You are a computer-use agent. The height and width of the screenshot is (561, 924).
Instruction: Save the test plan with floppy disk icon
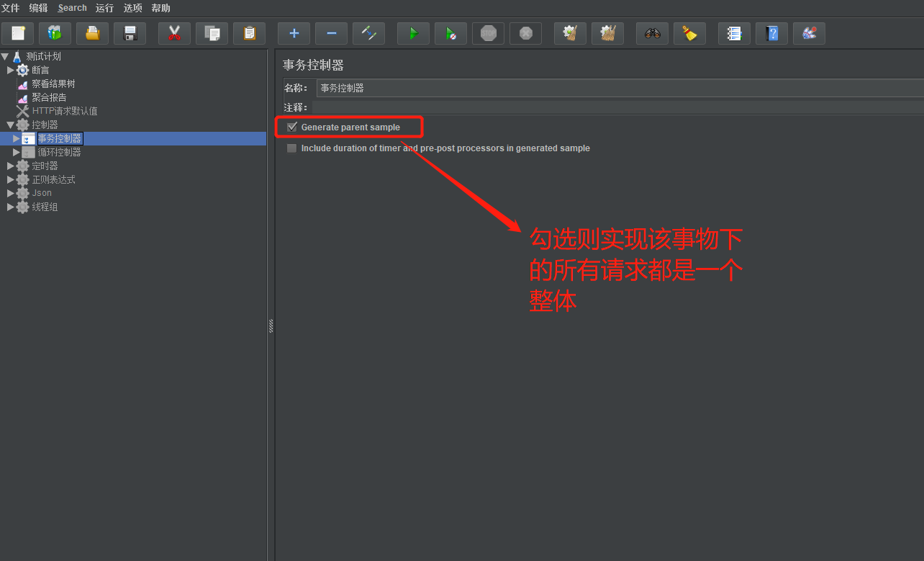point(130,33)
